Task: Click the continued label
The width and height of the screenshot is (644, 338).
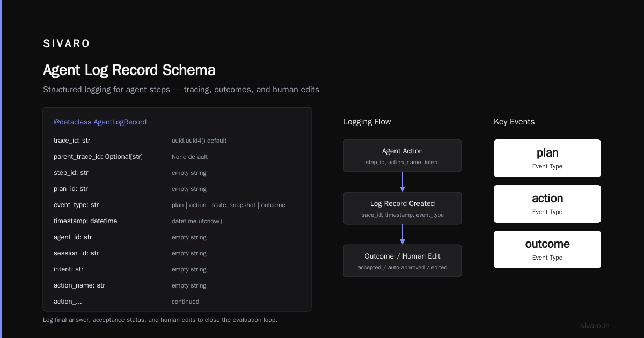Action: pos(185,302)
